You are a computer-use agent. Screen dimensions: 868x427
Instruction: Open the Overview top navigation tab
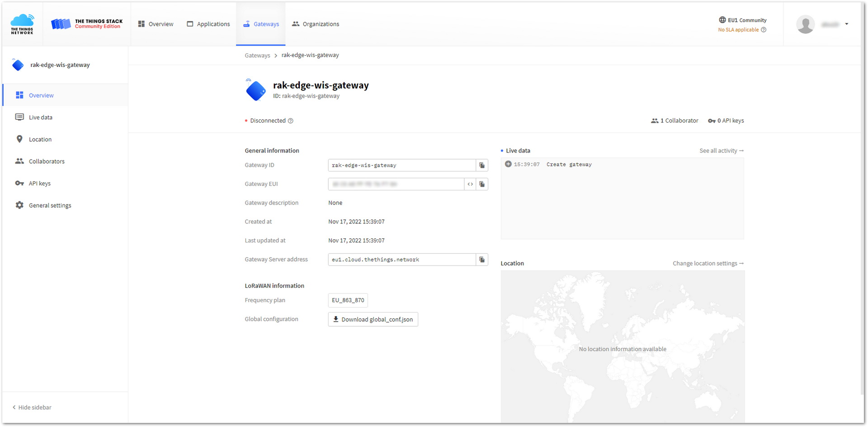(156, 24)
